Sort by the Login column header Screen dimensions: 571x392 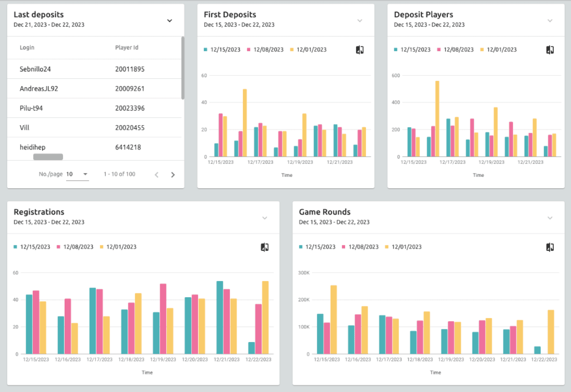(x=27, y=47)
